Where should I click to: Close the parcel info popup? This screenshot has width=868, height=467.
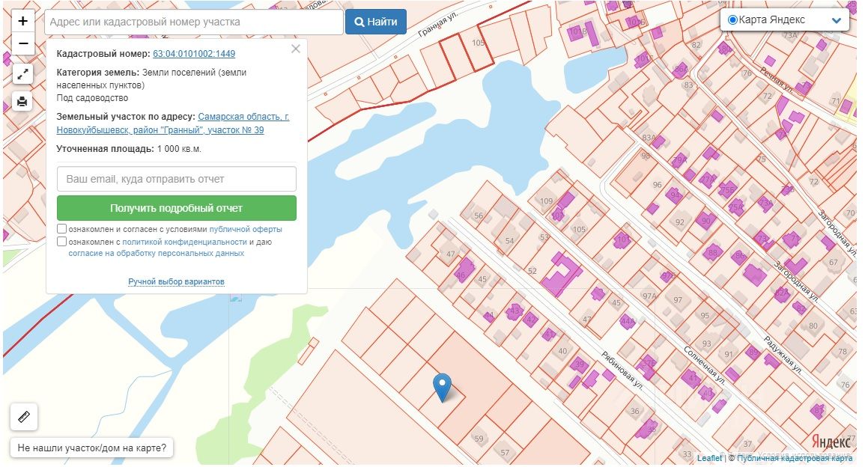pyautogui.click(x=296, y=49)
